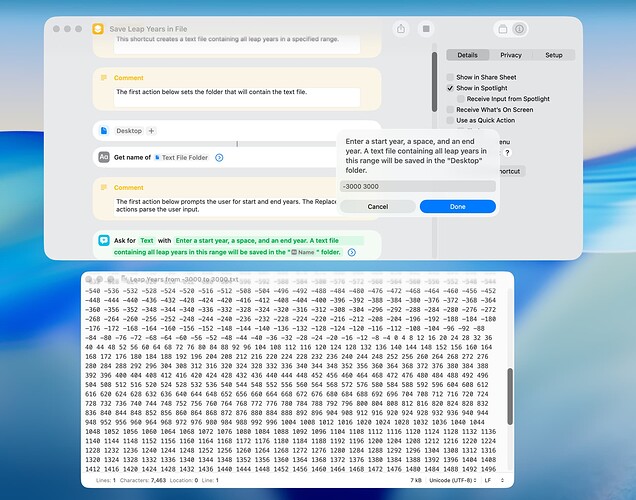Show the action library panel

[x=503, y=29]
